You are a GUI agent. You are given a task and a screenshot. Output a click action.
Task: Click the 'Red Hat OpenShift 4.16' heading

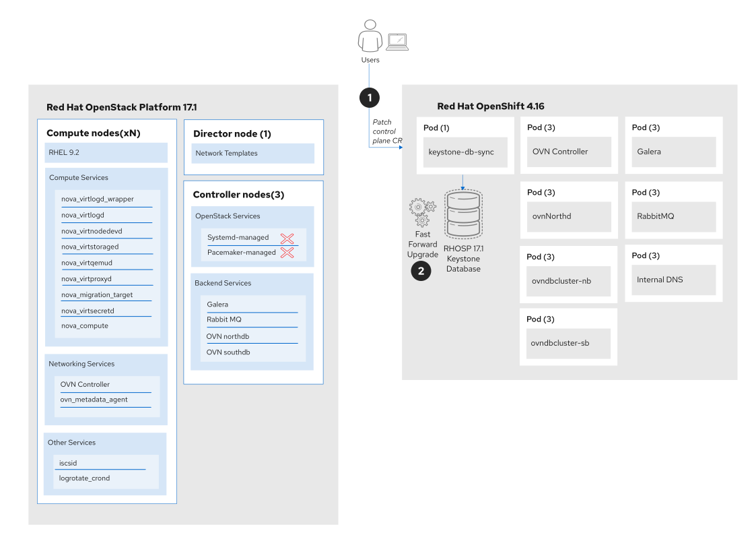point(490,106)
